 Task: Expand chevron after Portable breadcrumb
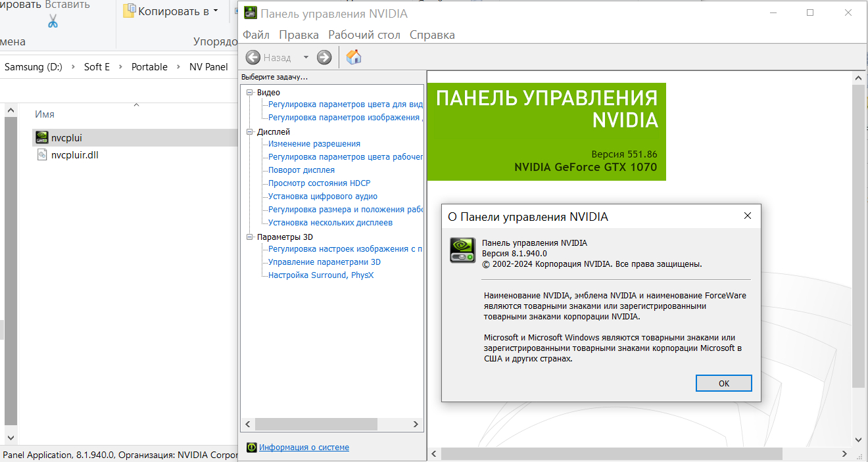click(x=179, y=67)
